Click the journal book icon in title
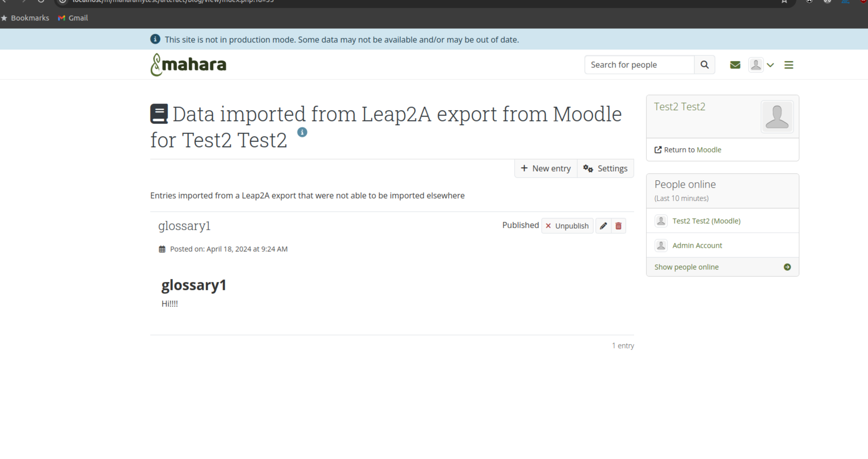 (159, 113)
